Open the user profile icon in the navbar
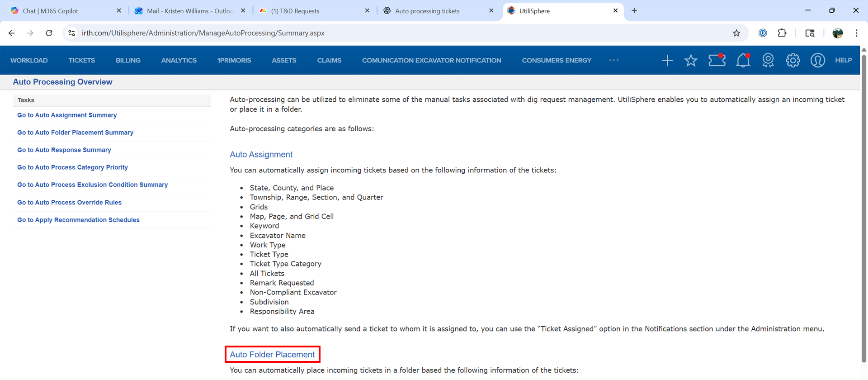This screenshot has height=380, width=868. 818,60
